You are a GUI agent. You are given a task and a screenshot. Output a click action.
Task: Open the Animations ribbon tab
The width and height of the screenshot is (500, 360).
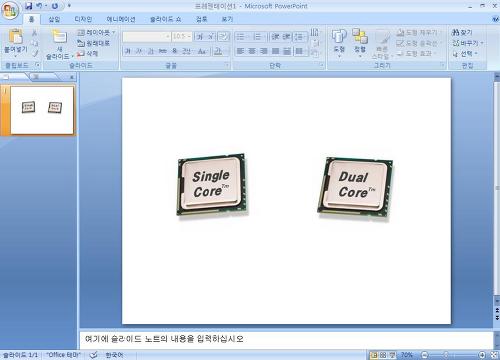click(121, 19)
